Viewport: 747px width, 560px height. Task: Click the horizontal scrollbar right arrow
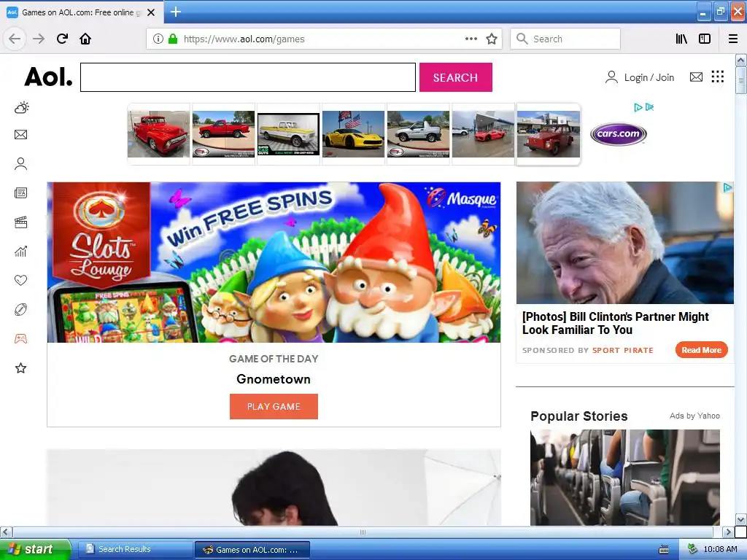728,532
